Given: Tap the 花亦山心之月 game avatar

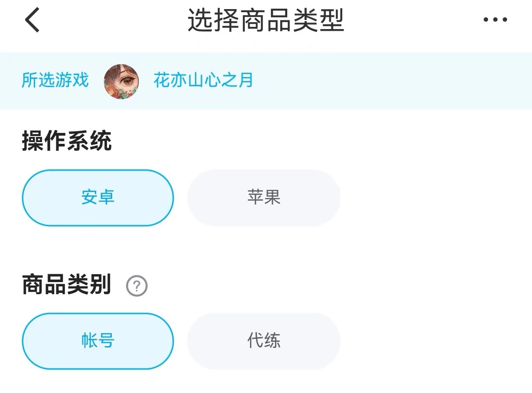Looking at the screenshot, I should click(x=121, y=81).
